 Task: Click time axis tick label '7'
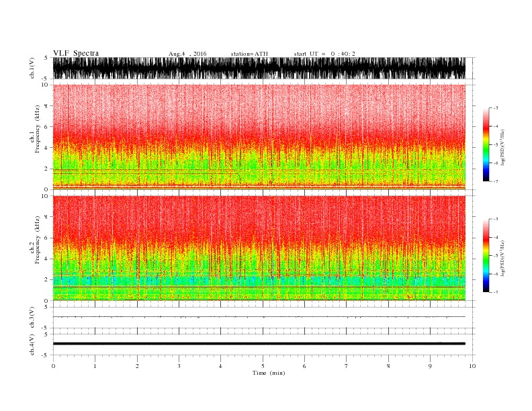[x=347, y=366]
